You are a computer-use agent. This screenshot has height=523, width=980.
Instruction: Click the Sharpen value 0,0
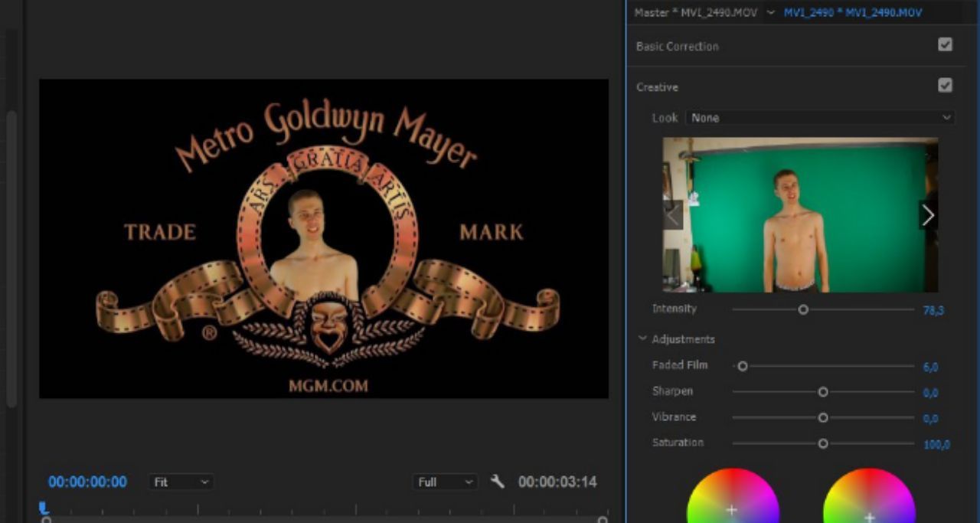coord(930,393)
